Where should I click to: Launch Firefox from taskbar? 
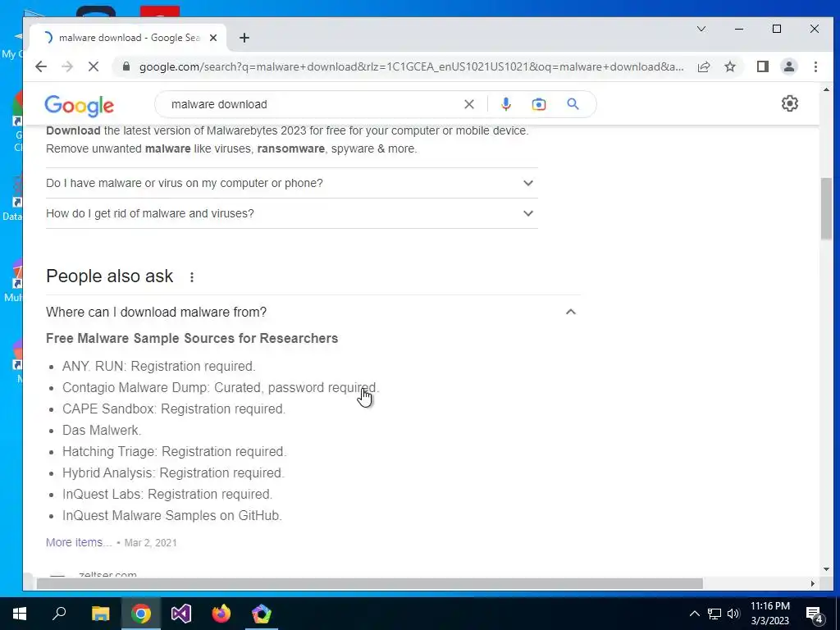(221, 614)
